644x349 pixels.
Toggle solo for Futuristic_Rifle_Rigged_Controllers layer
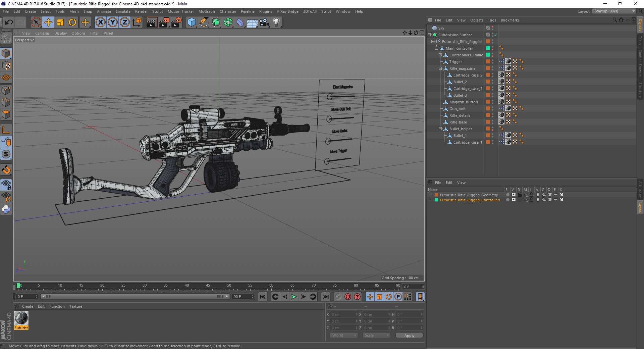point(507,200)
